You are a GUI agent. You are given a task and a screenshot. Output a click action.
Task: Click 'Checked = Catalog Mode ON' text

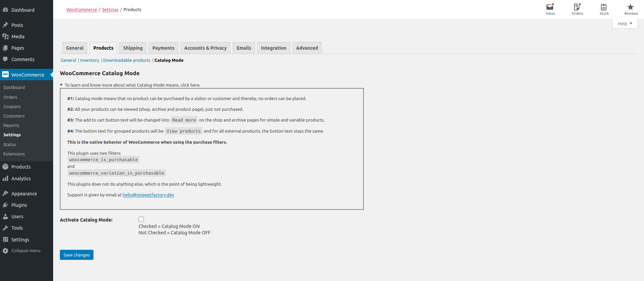point(169,226)
